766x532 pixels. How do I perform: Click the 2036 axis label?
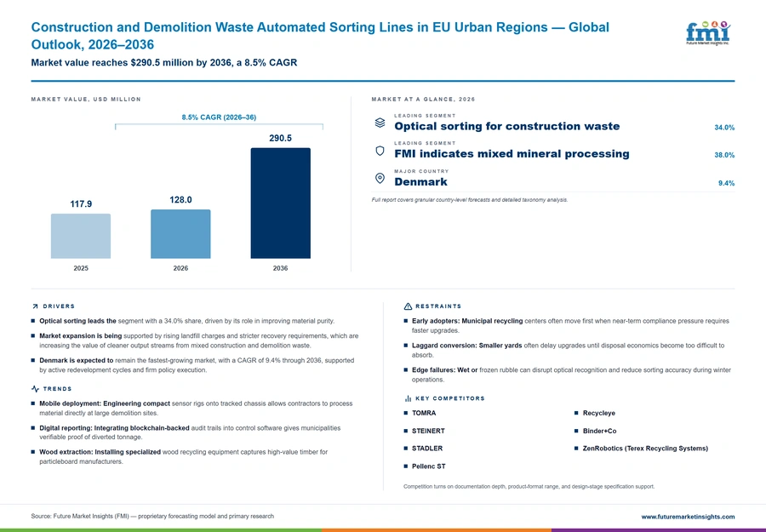(x=280, y=268)
